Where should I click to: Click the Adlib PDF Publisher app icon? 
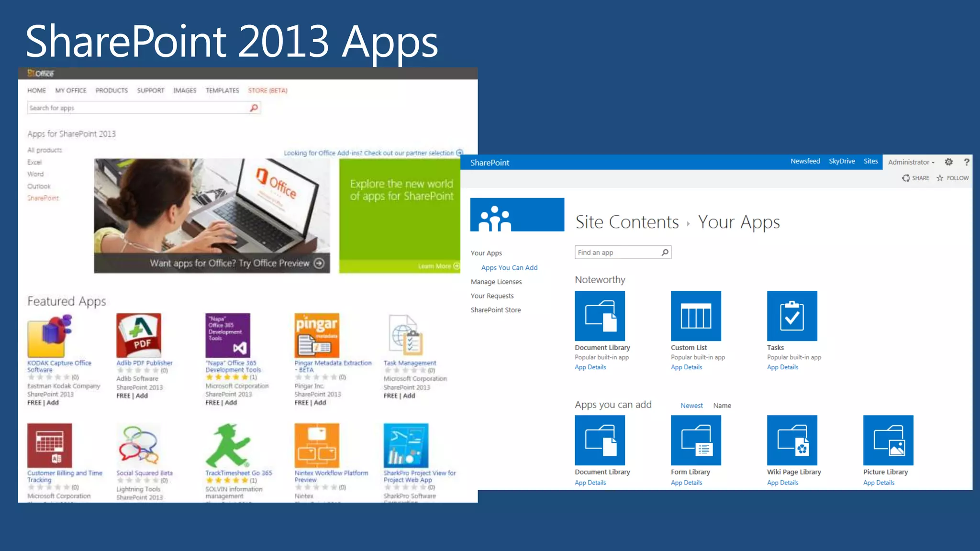(x=139, y=335)
